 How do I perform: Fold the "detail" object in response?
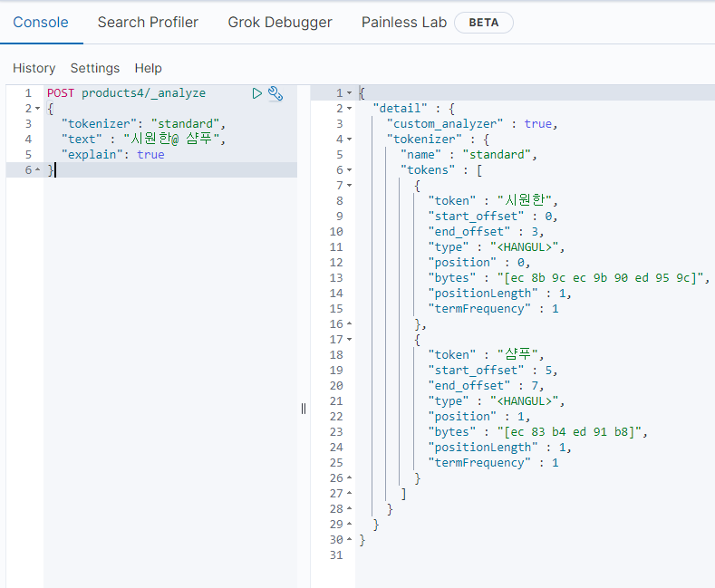click(349, 109)
